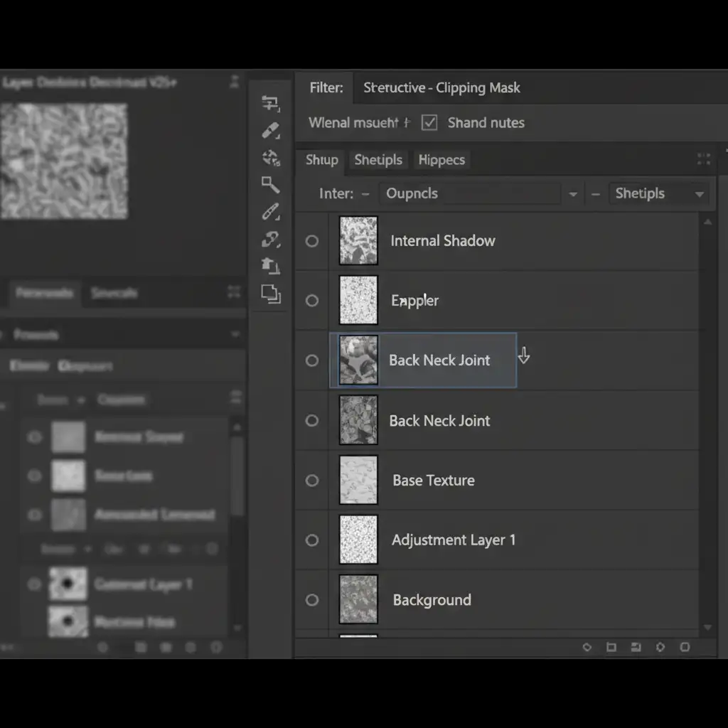The image size is (728, 728).
Task: Select the Base Texture layer
Action: pos(433,481)
